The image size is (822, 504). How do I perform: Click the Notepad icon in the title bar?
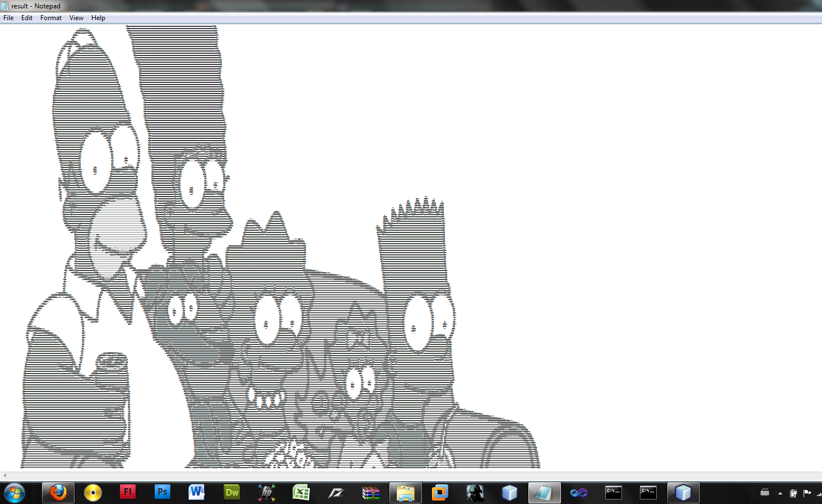click(4, 6)
